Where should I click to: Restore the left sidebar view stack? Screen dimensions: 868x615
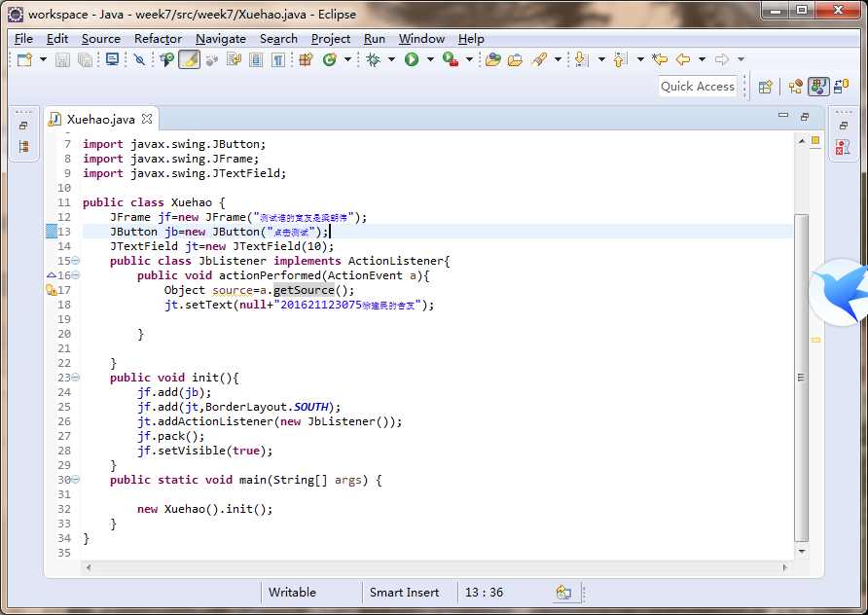(x=23, y=126)
